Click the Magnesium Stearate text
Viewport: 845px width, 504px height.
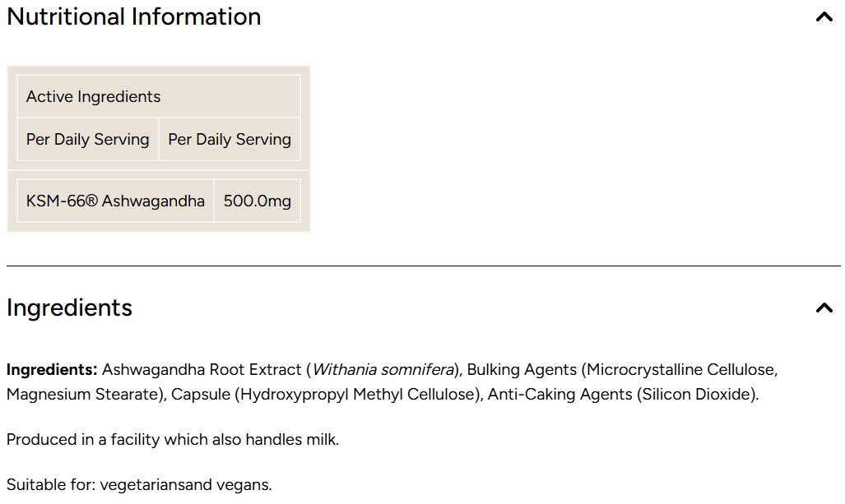[x=83, y=394]
